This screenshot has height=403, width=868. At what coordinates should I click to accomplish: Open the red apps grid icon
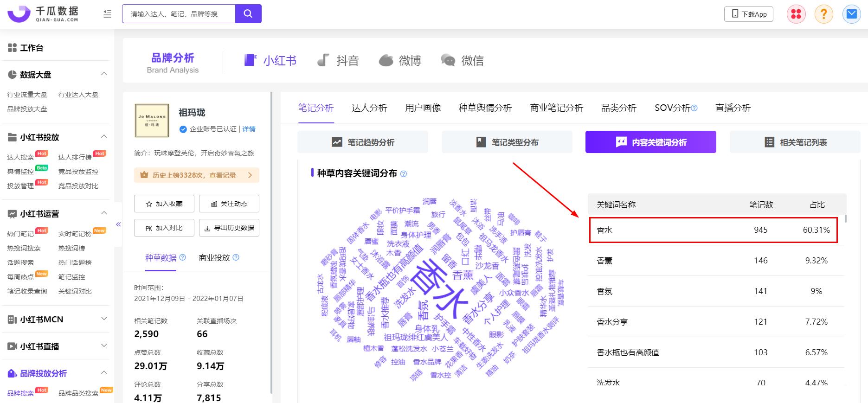[x=796, y=14]
